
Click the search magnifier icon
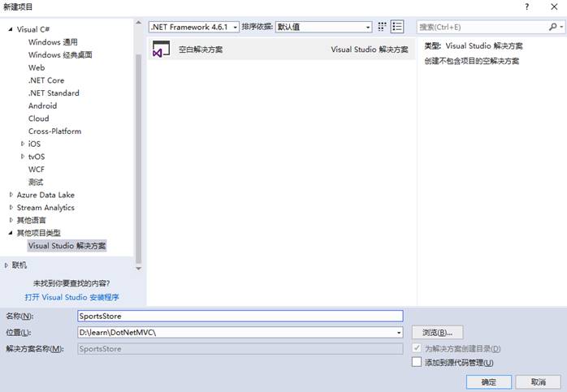tap(552, 27)
